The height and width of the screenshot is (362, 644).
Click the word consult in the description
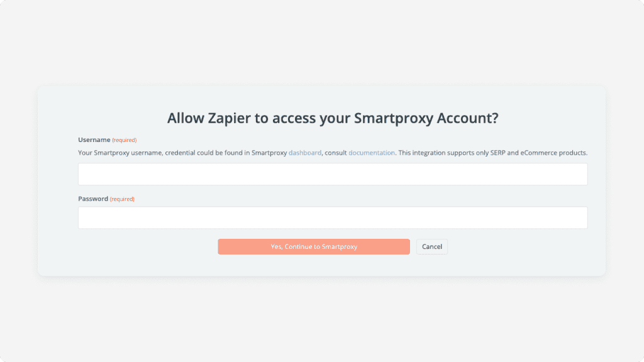[336, 153]
